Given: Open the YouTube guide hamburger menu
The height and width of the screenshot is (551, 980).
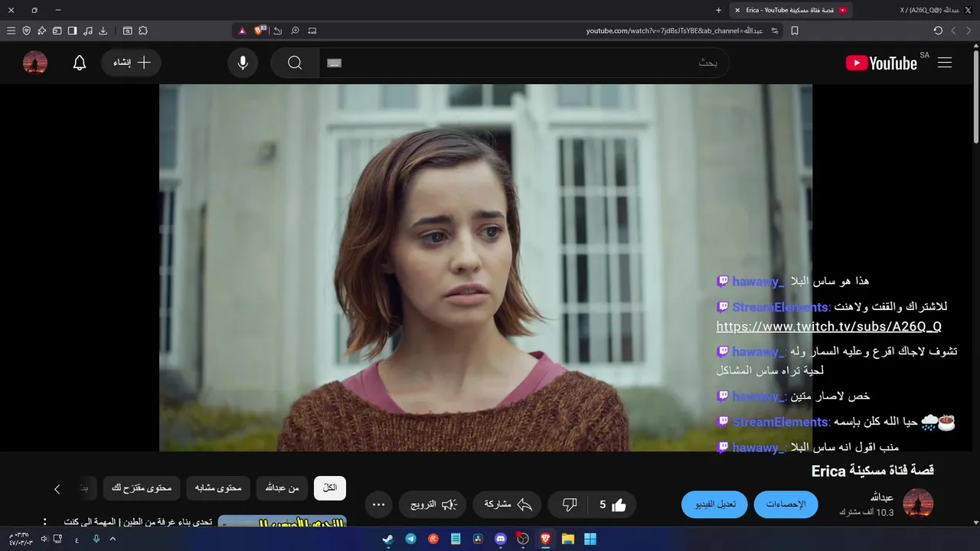Looking at the screenshot, I should point(945,63).
